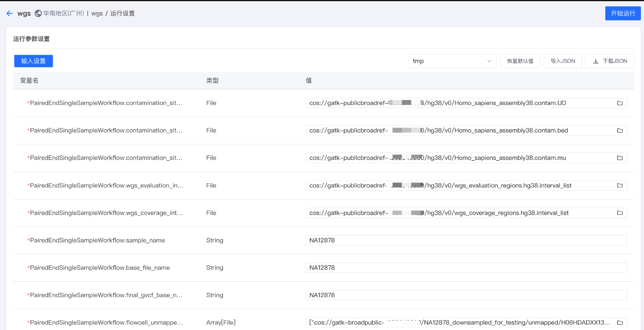Click the back arrow next to wgs
This screenshot has height=330, width=644.
tap(10, 14)
